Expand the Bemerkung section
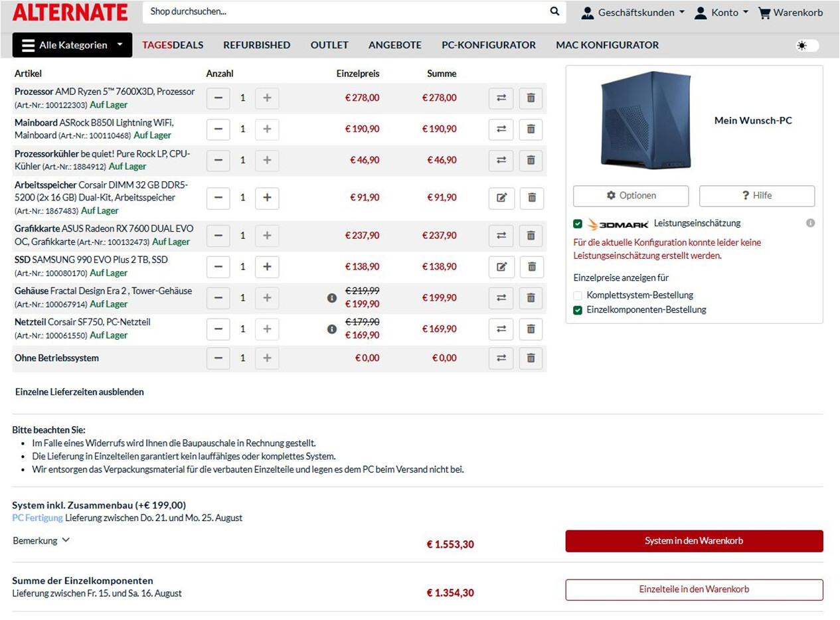Screen dimensions: 840x620 [41, 540]
